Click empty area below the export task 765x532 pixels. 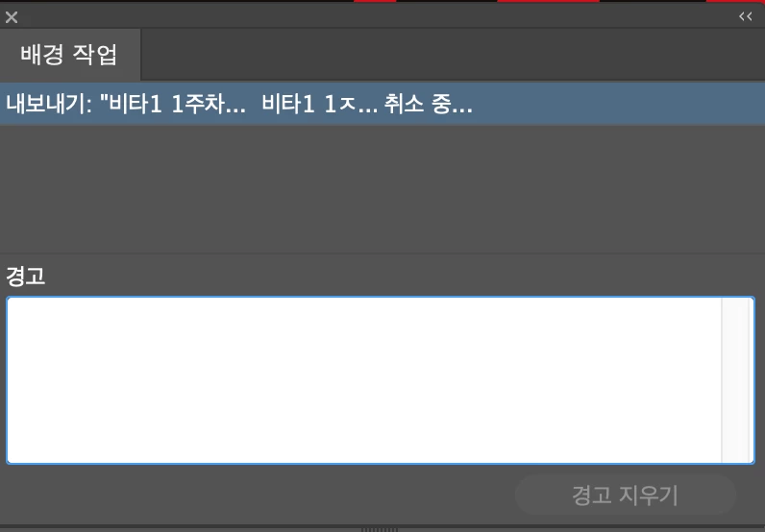tap(382, 189)
